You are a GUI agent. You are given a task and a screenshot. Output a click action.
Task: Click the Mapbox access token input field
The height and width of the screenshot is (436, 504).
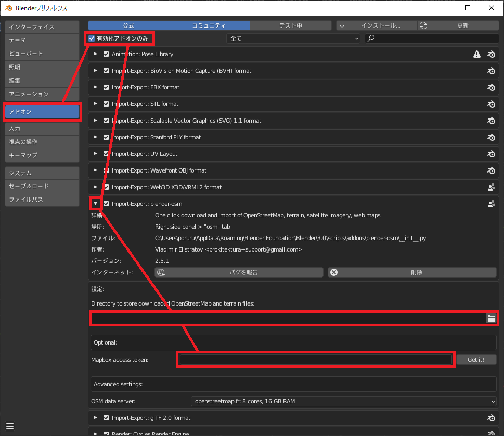point(316,360)
